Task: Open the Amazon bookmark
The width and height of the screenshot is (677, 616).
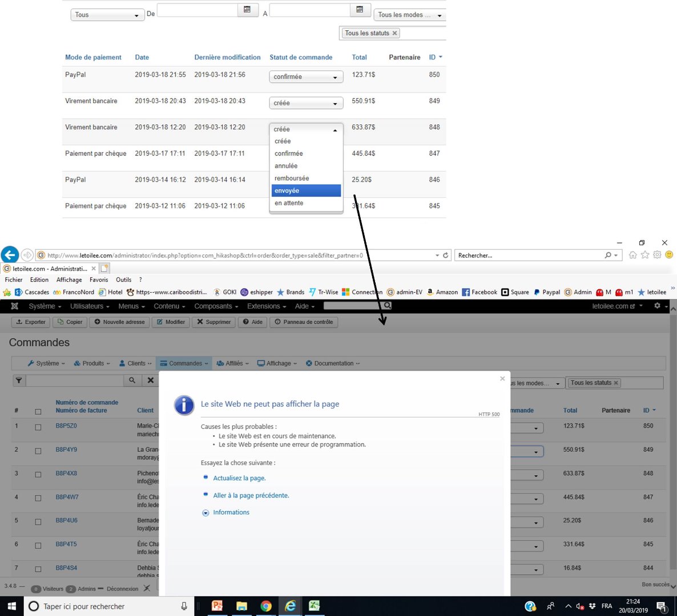Action: [x=442, y=292]
